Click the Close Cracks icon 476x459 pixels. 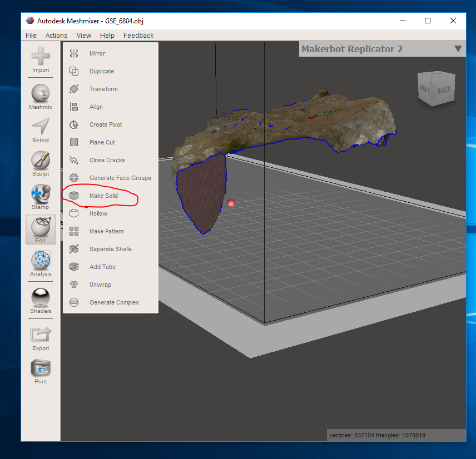point(74,160)
